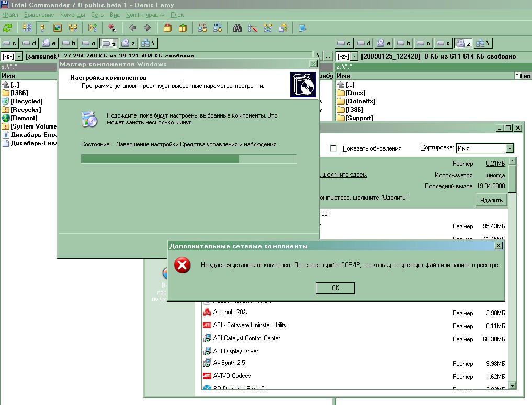
Task: Open network neighborhood button in left panel
Action: click(148, 43)
